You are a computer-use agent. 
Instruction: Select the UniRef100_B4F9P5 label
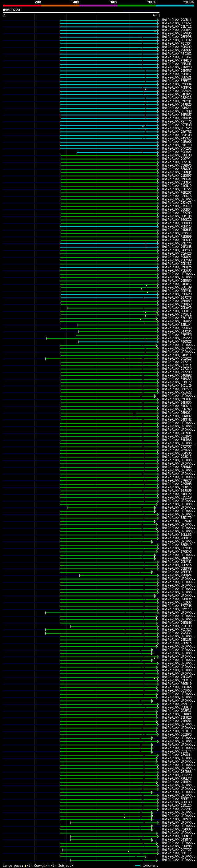coord(177,94)
